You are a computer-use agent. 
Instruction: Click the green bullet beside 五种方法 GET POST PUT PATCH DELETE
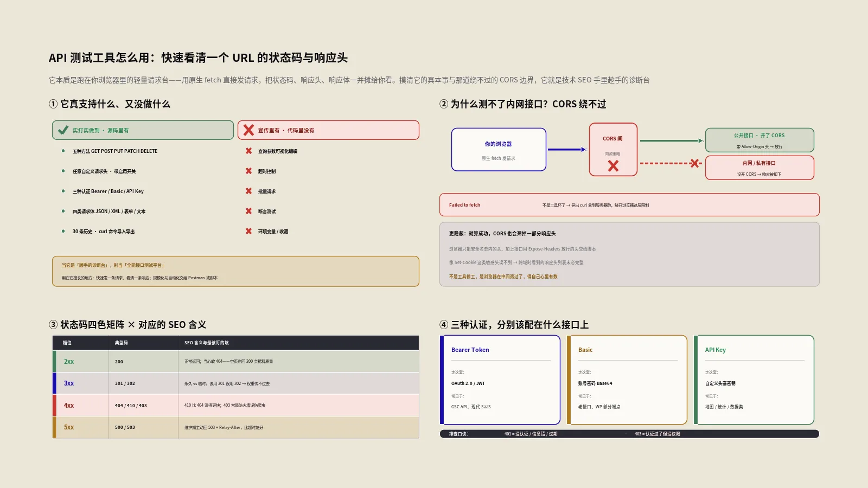63,151
